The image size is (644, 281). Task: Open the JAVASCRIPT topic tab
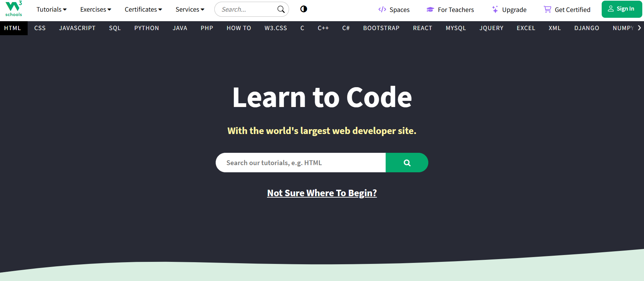point(77,28)
